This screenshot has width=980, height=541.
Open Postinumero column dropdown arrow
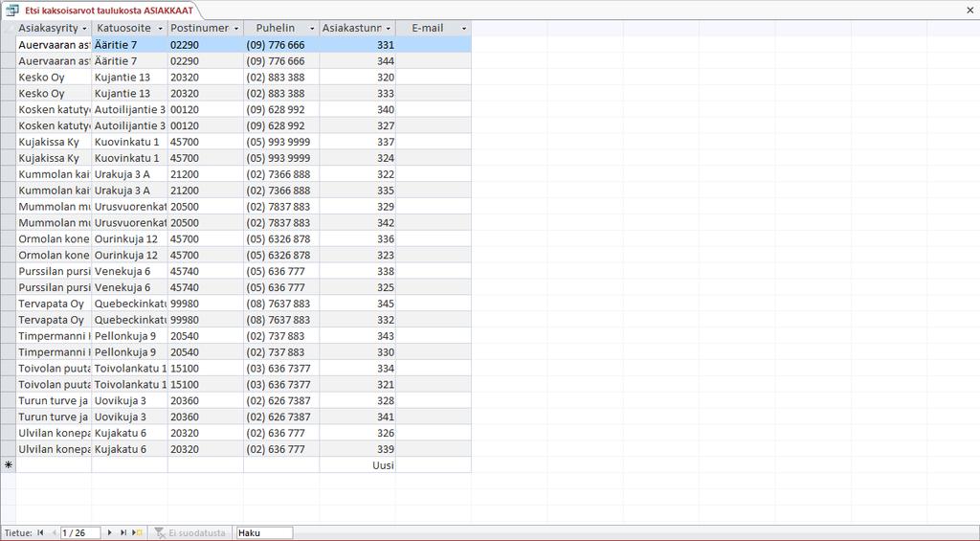click(x=235, y=29)
